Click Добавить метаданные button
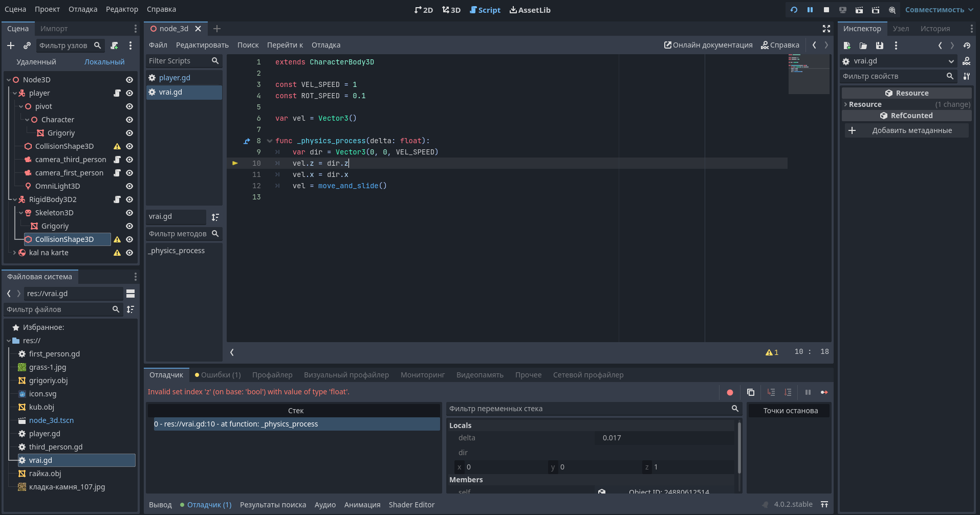Screen dimensions: 980x515 906,130
